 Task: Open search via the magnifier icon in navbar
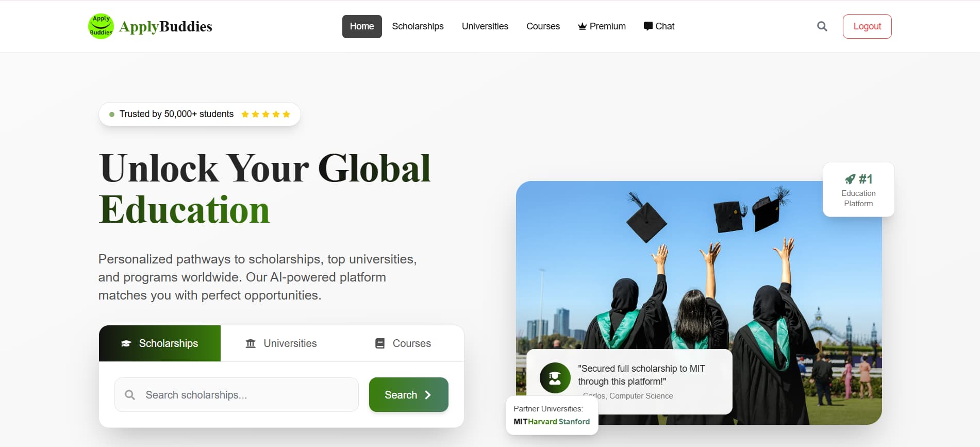coord(822,26)
